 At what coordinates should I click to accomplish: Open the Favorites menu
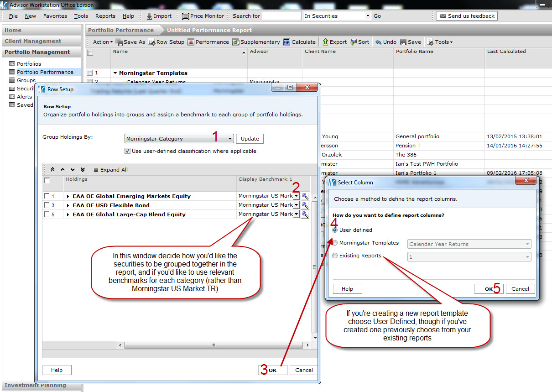(55, 16)
